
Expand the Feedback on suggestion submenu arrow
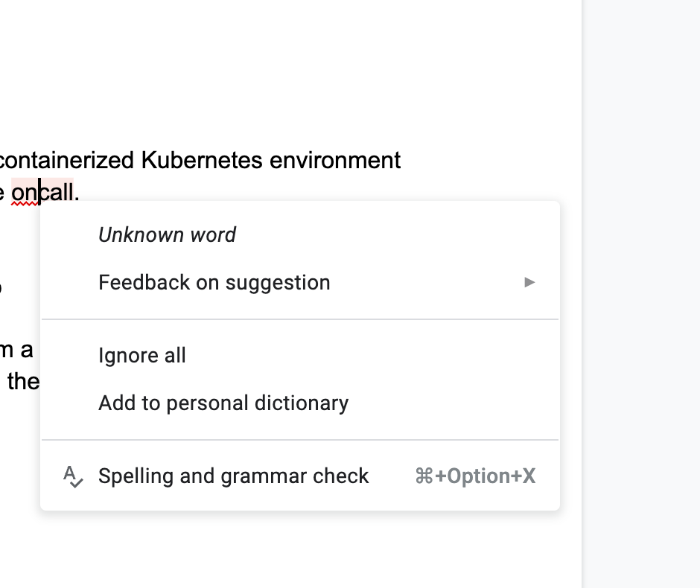[x=529, y=282]
